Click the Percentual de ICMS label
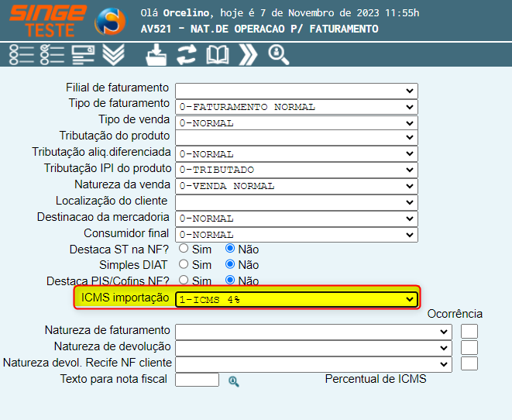This screenshot has width=512, height=420. (376, 379)
